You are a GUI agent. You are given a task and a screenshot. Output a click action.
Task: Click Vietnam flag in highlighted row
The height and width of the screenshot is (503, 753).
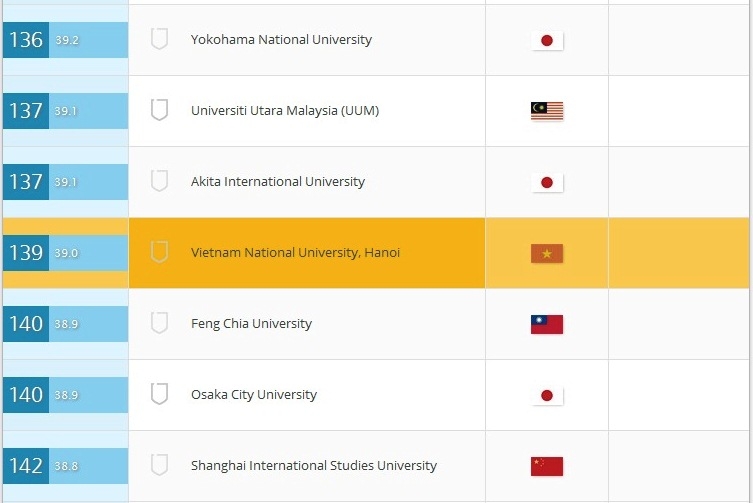pyautogui.click(x=547, y=253)
